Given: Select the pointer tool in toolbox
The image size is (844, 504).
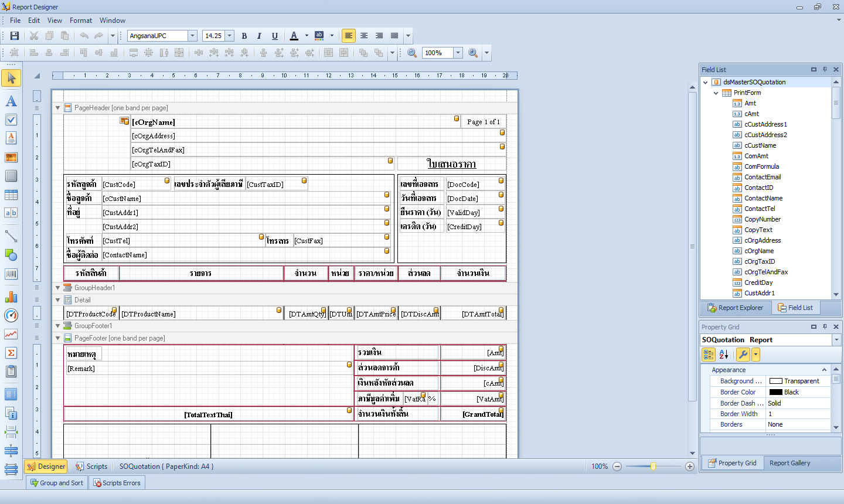Looking at the screenshot, I should tap(11, 78).
